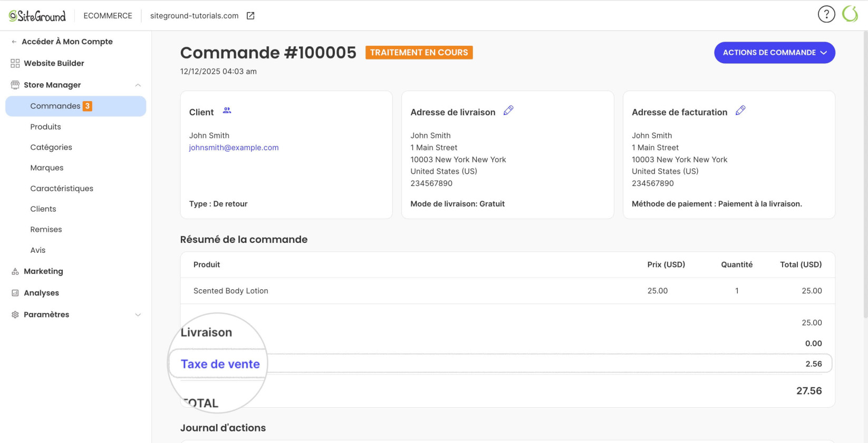Click the Scented Body Lotion product row
Image resolution: width=868 pixels, height=443 pixels.
[507, 291]
